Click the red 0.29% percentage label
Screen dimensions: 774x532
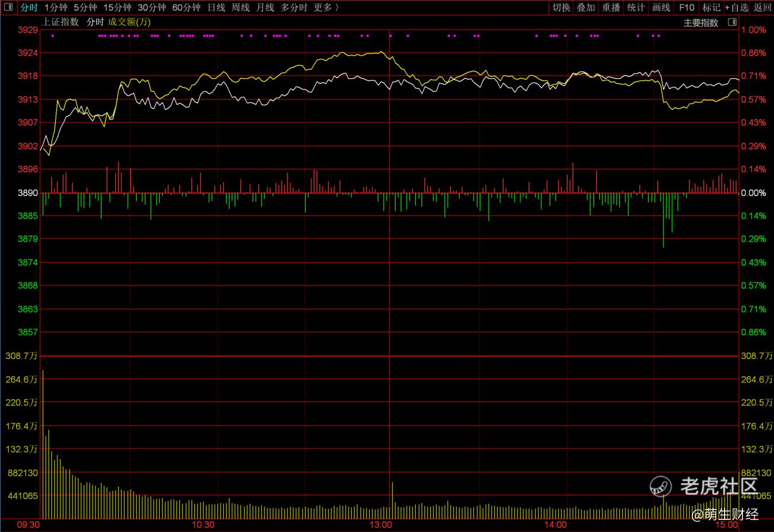754,146
